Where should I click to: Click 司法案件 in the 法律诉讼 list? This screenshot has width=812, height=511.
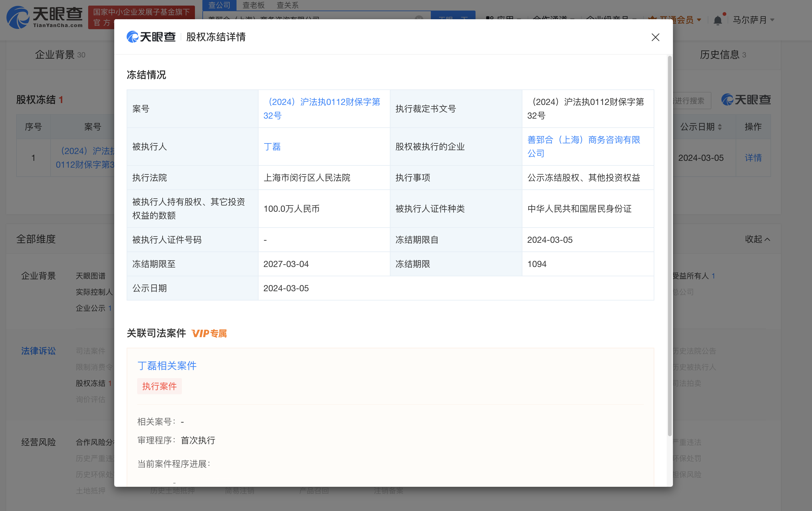90,351
